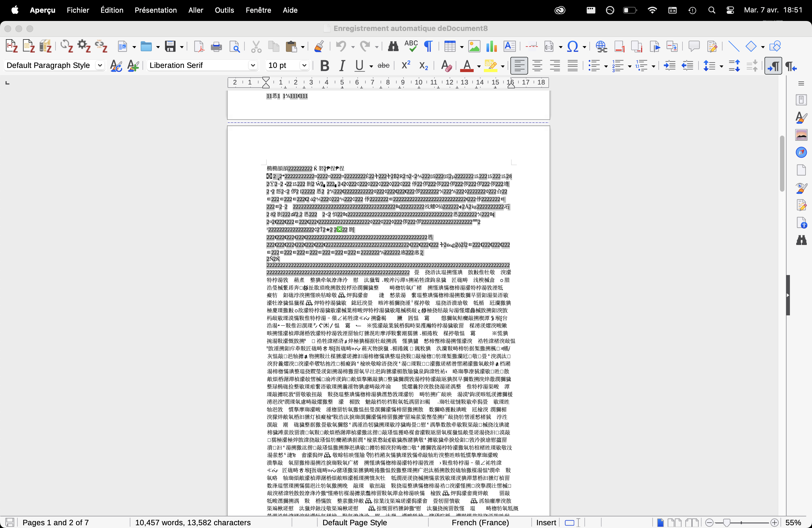
Task: Insert a footnote icon
Action: click(x=619, y=46)
